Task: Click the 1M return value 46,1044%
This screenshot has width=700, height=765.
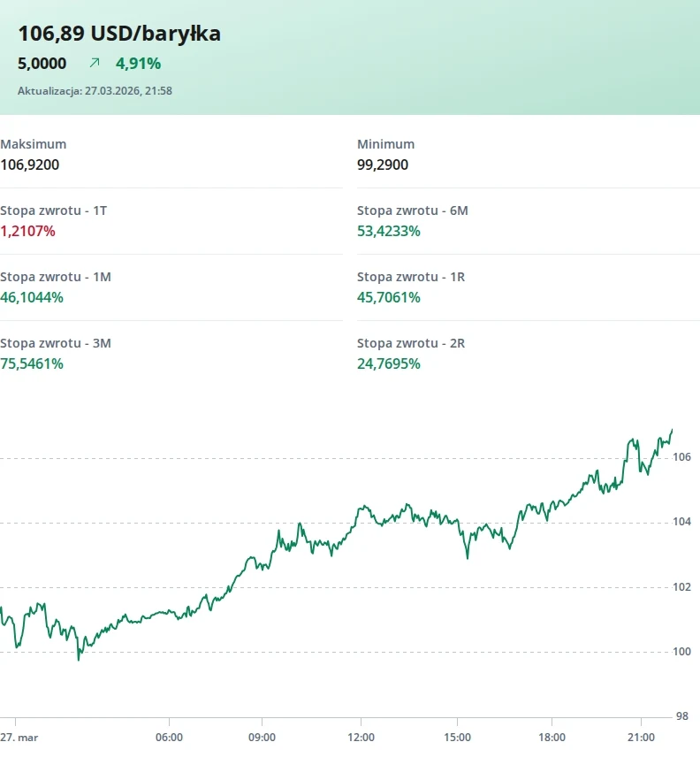Action: coord(32,297)
